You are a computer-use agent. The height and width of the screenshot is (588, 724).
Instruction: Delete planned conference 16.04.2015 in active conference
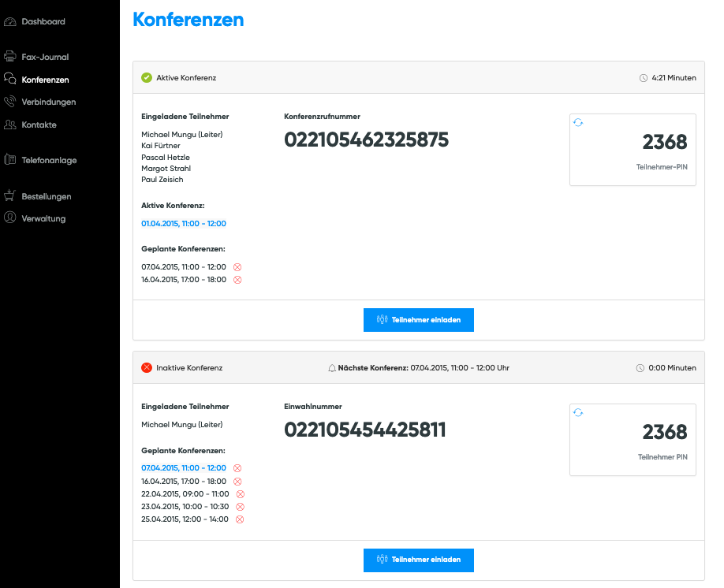pyautogui.click(x=237, y=280)
